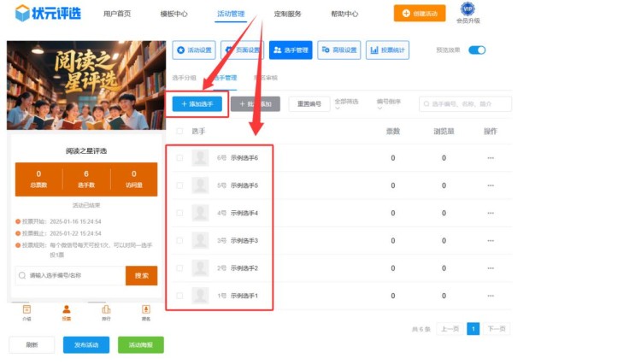This screenshot has height=364, width=641.
Task: Check the box for 示例选手5
Action: [179, 185]
